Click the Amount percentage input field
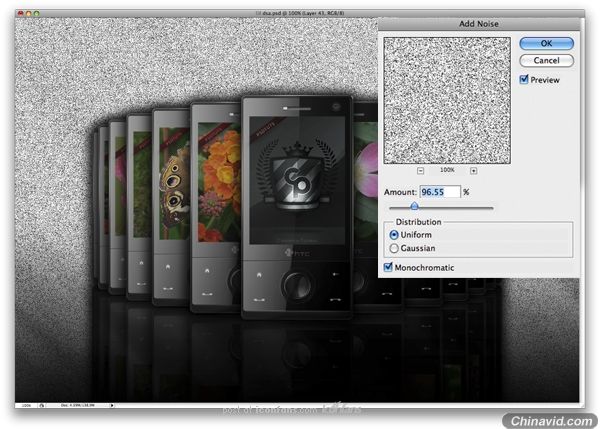600x429 pixels. tap(439, 191)
